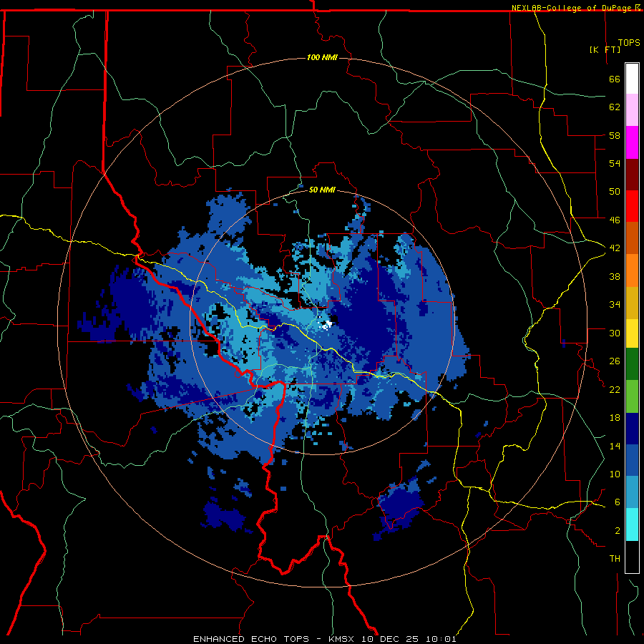Click the white radar site marker at center
Screen dimensions: 644x644
pyautogui.click(x=326, y=325)
